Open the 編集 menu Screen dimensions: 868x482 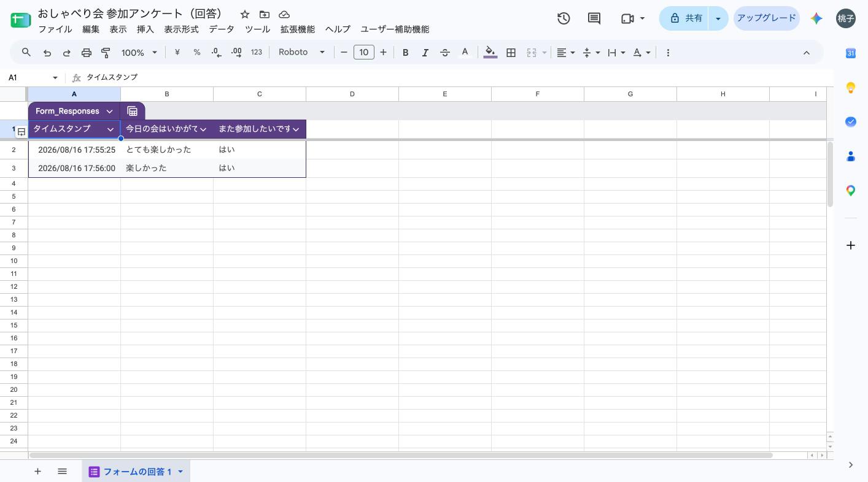point(91,29)
